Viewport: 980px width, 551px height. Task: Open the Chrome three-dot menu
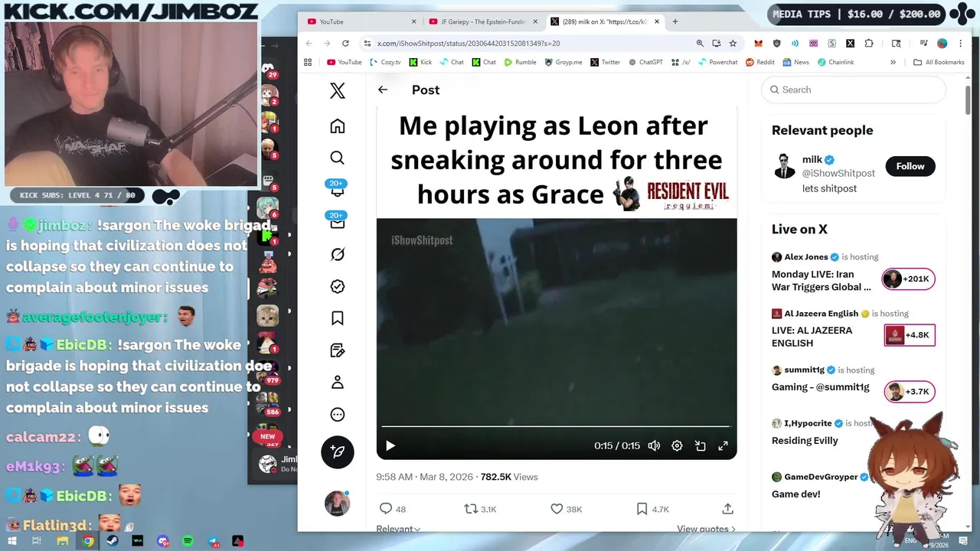pos(961,44)
